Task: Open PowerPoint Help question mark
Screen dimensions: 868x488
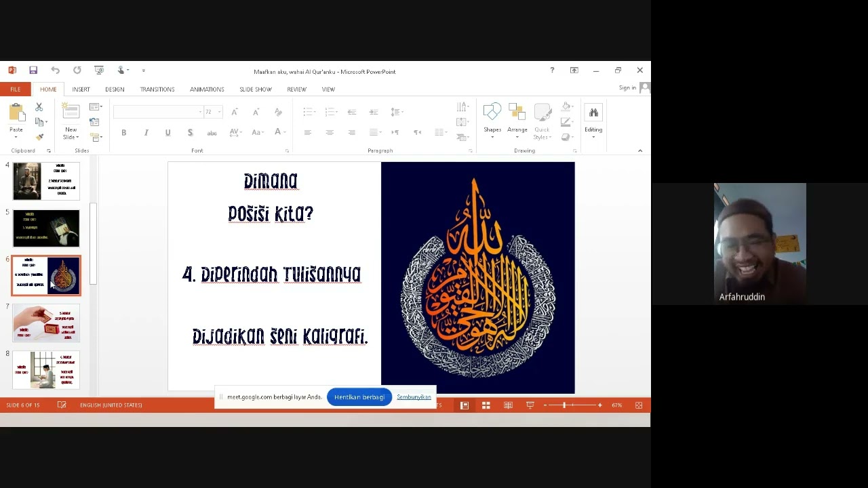Action: (552, 70)
